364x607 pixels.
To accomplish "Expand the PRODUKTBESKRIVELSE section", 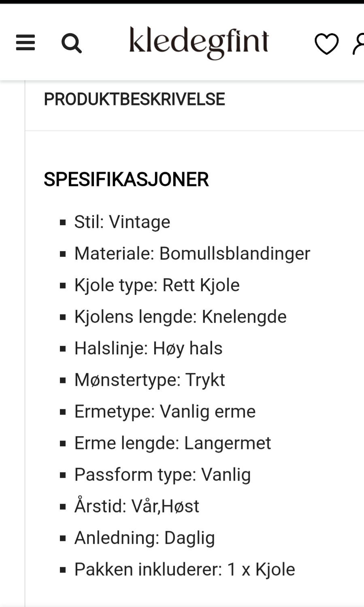I will click(x=134, y=98).
